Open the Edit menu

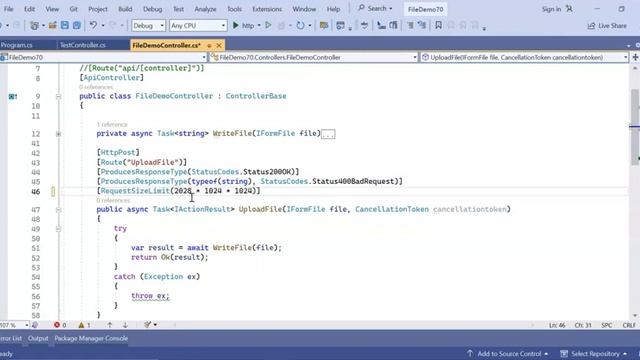pyautogui.click(x=29, y=9)
